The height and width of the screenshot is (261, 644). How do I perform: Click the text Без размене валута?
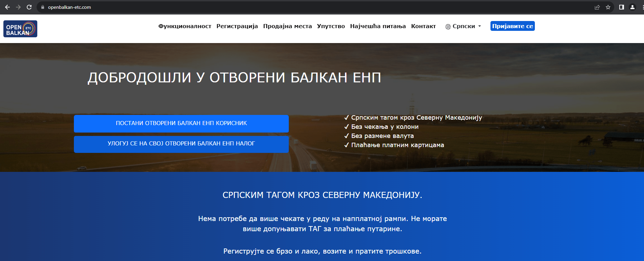[382, 136]
